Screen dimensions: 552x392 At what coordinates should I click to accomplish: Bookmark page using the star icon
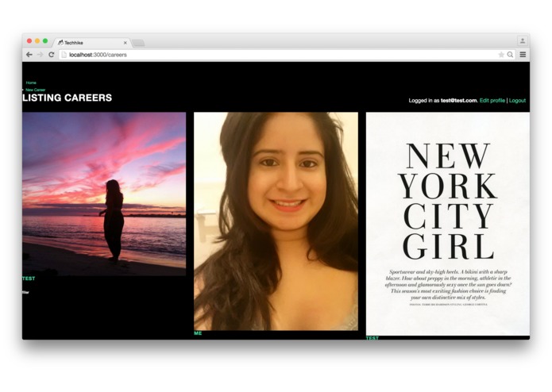(x=501, y=55)
